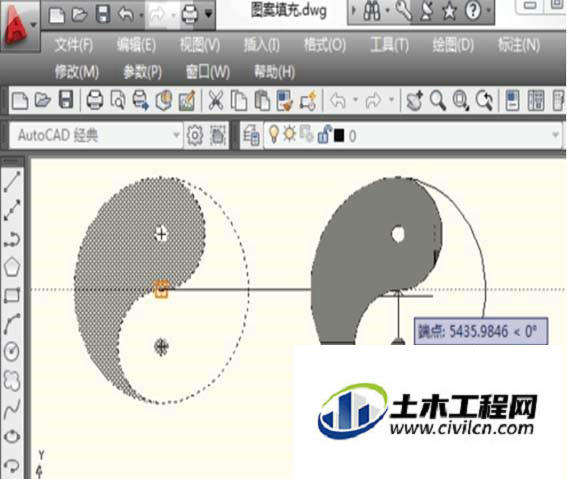Click layer 0 black color swatch
Screen dimensions: 567x479
tap(339, 136)
